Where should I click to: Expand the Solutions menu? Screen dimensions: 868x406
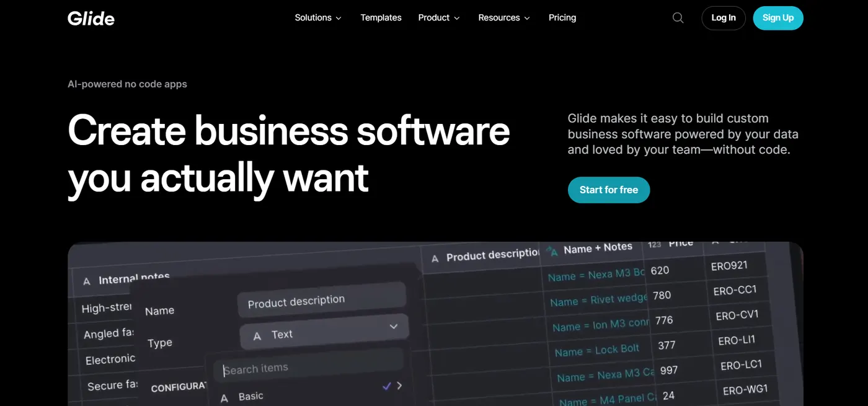click(x=318, y=18)
